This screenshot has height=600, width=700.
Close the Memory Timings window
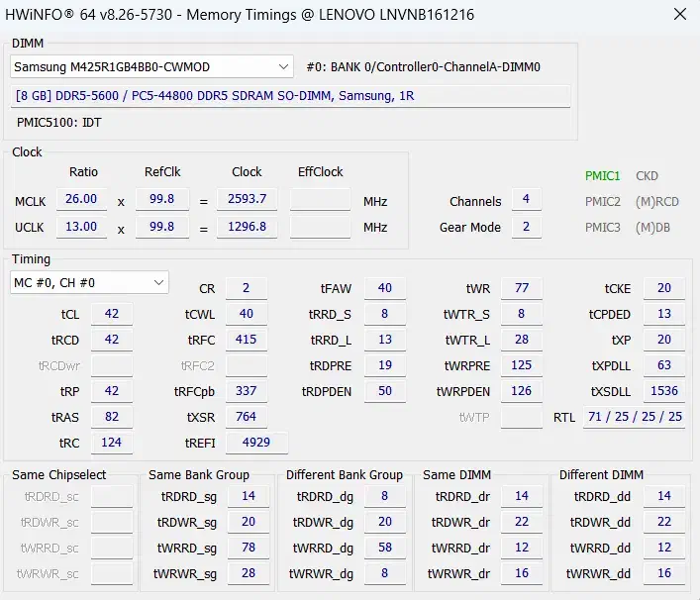[x=677, y=15]
